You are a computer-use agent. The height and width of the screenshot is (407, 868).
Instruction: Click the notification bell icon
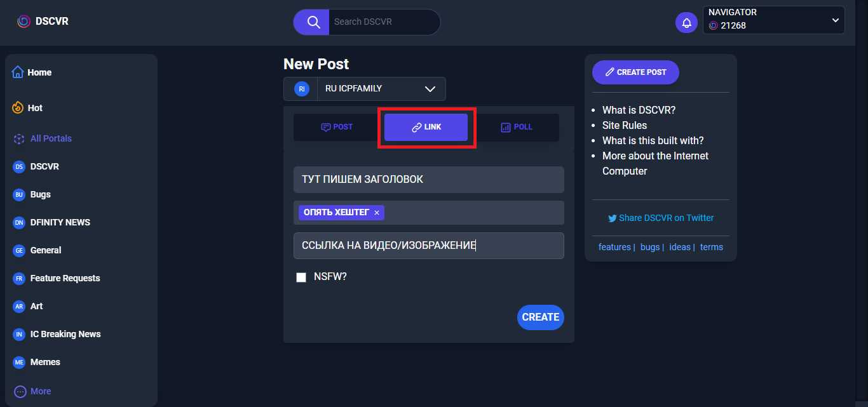[686, 23]
